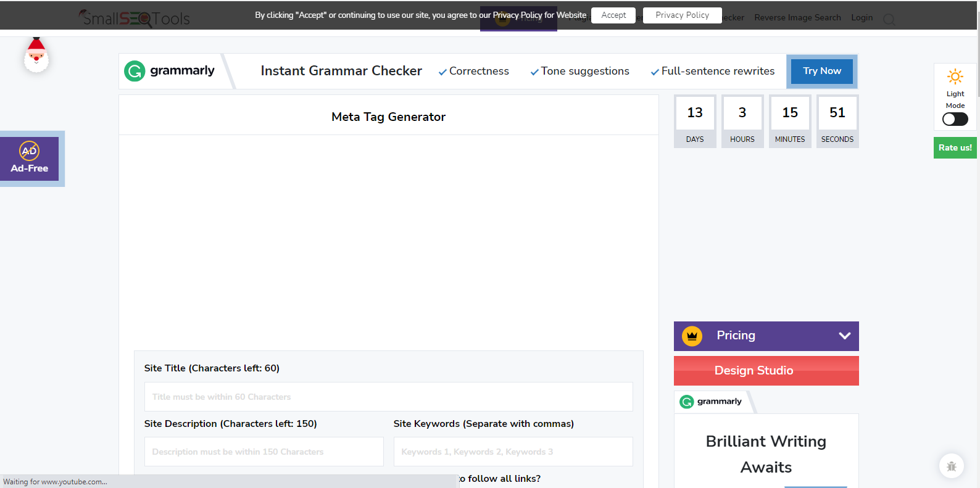Open the Design Studio button
980x488 pixels.
766,371
